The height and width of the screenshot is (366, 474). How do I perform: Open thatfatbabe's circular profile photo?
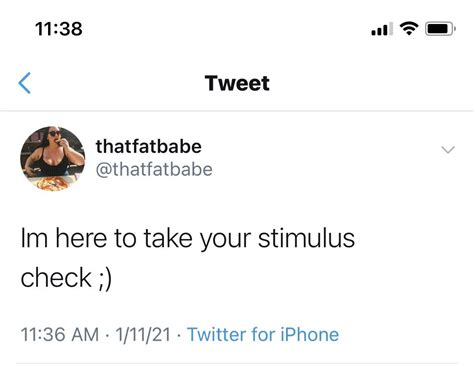[x=53, y=159]
